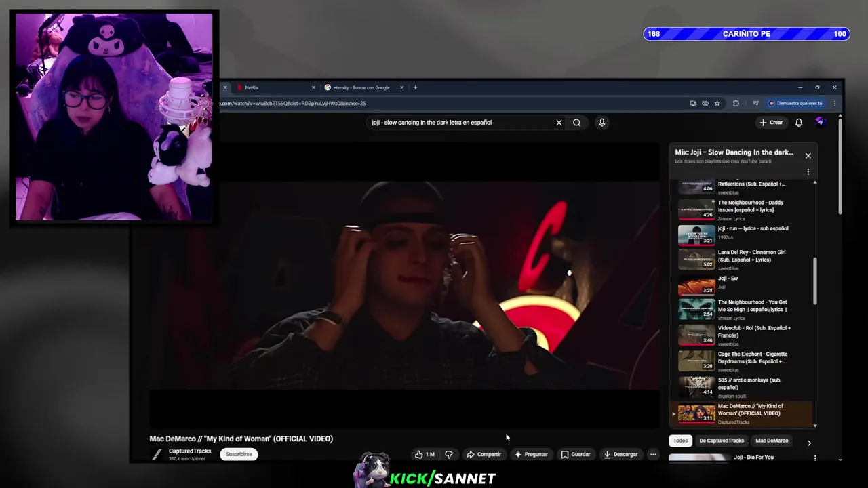
Task: Open the browser three-dot menu
Action: pyautogui.click(x=835, y=104)
